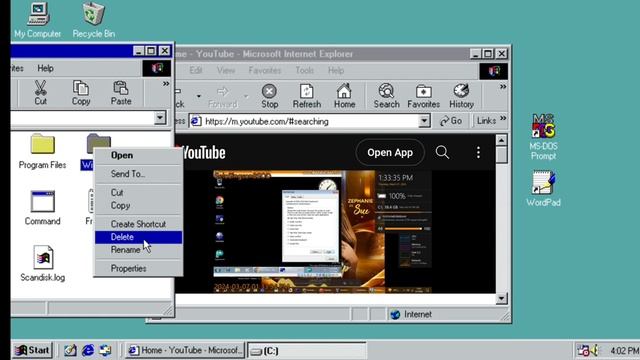Open My Computer desktop icon
Image resolution: width=640 pixels, height=360 pixels.
38,20
